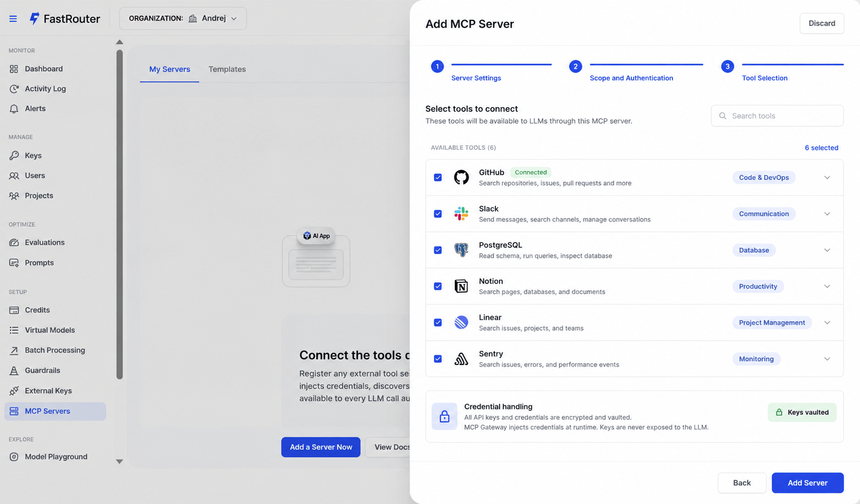Click the credential handling lock icon
The width and height of the screenshot is (860, 504).
click(444, 416)
